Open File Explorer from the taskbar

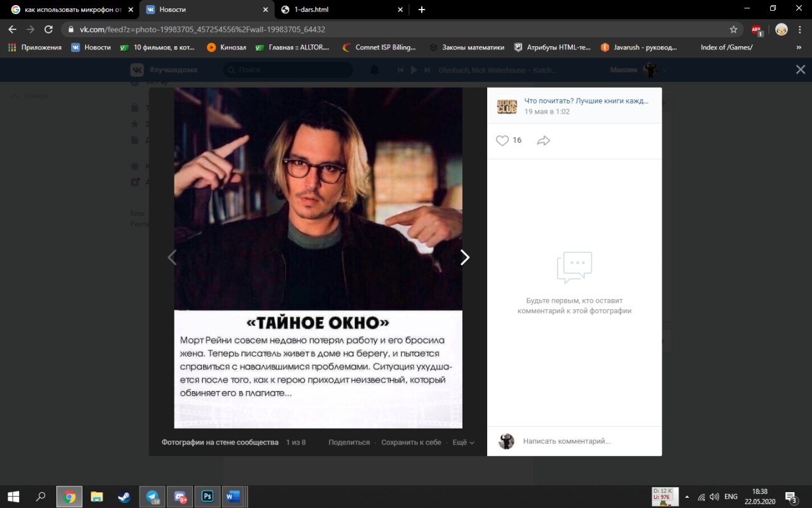tap(96, 497)
